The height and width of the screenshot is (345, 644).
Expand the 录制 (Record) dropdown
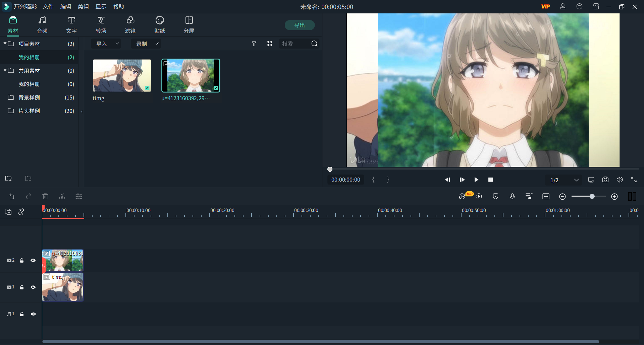tap(146, 44)
